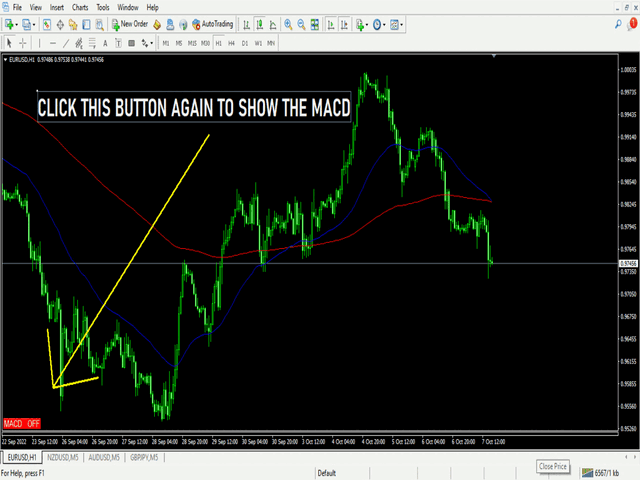Image resolution: width=640 pixels, height=480 pixels.
Task: Expand the Profiles dropdown arrow
Action: [x=34, y=24]
